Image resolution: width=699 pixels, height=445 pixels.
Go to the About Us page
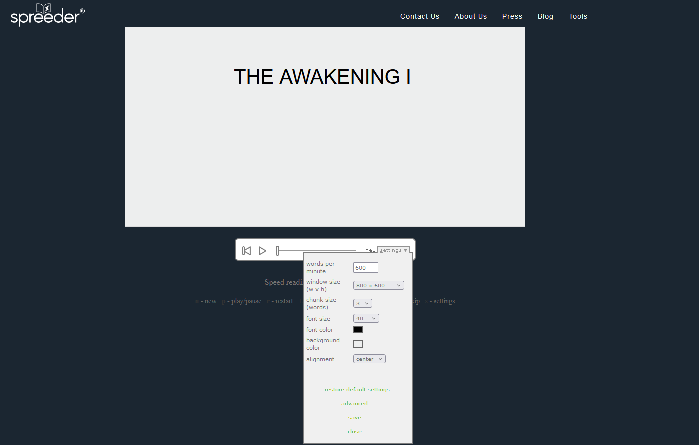[470, 16]
